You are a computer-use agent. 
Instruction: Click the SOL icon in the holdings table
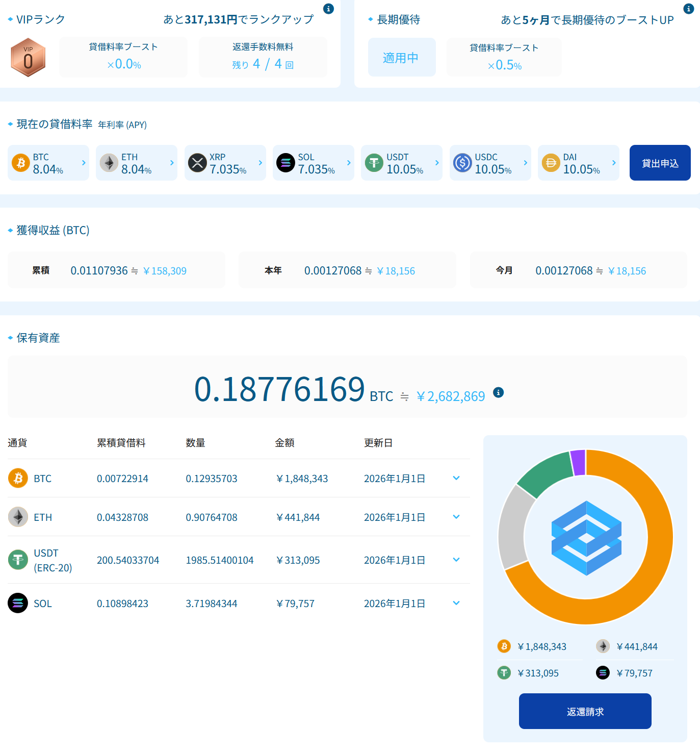[x=18, y=603]
